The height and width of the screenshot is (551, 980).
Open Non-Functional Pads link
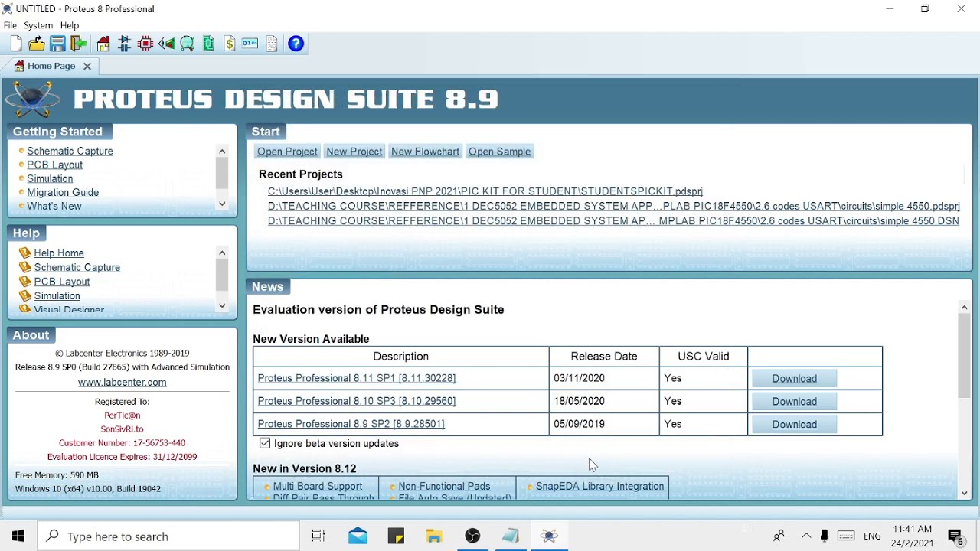pyautogui.click(x=444, y=487)
